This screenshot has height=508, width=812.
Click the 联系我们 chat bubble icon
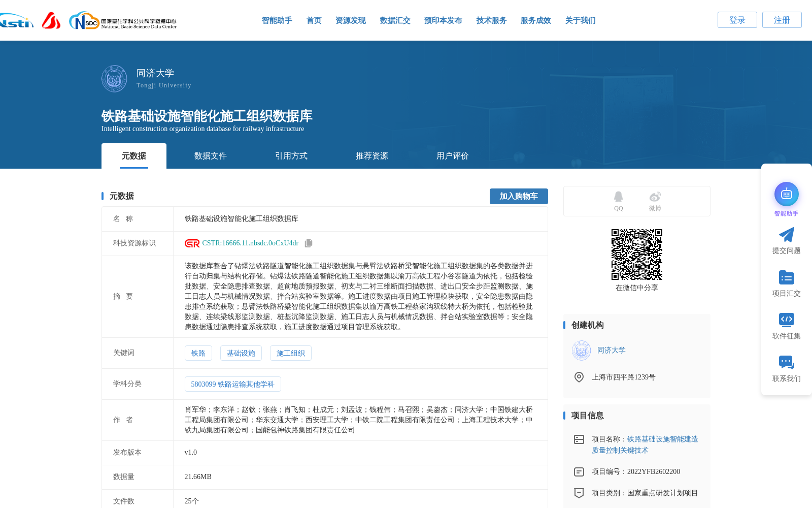click(786, 362)
